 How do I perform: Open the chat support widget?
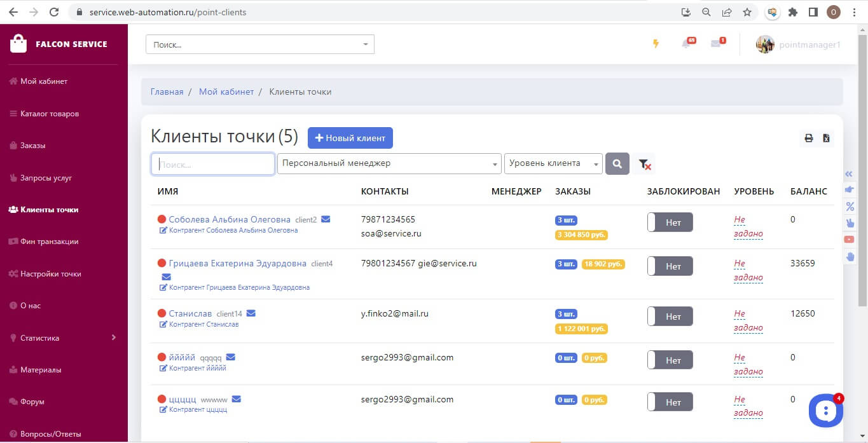[x=825, y=411]
